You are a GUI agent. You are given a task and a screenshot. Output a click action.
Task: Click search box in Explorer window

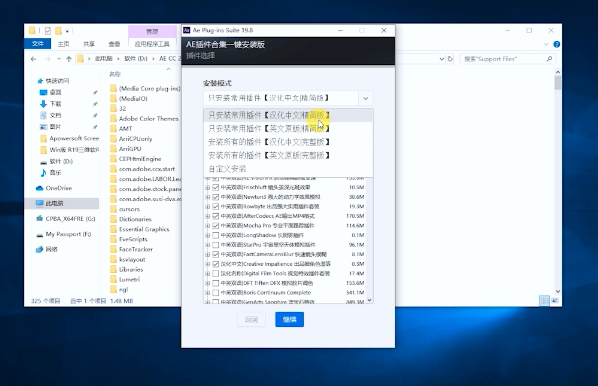pos(507,59)
